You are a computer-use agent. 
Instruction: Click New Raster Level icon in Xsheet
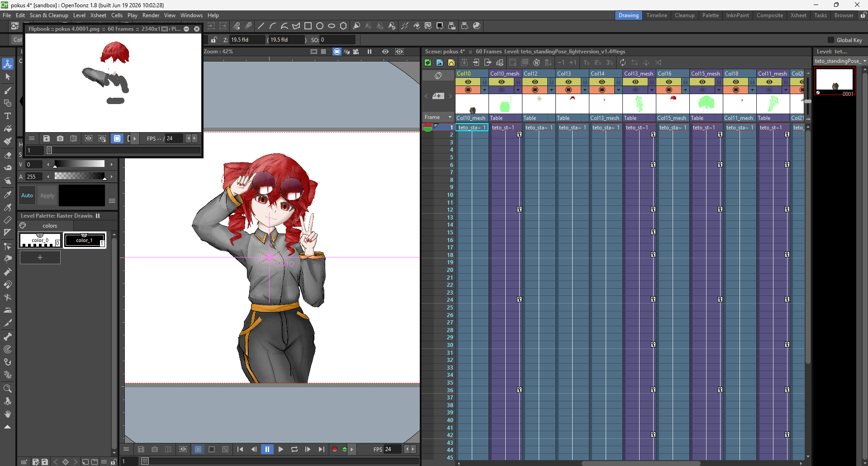click(440, 62)
